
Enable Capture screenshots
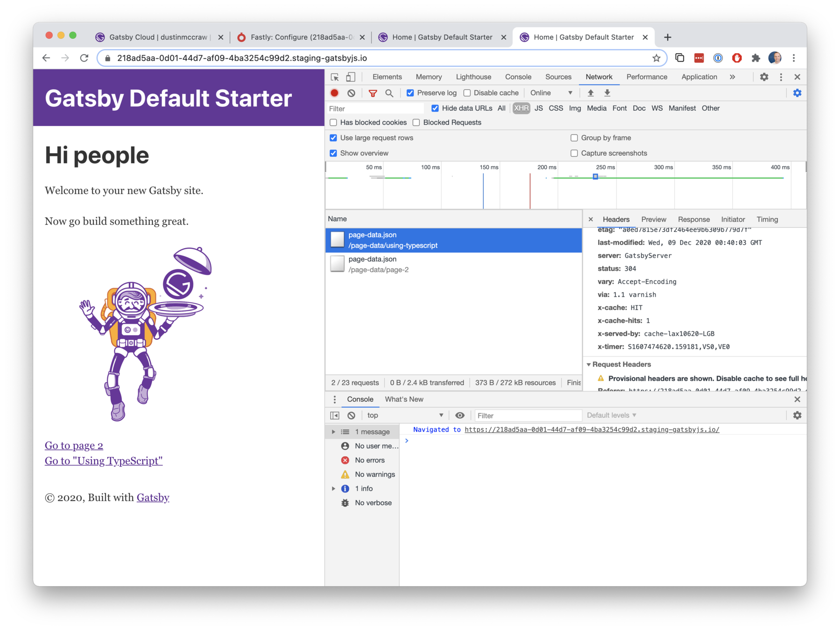click(x=574, y=154)
